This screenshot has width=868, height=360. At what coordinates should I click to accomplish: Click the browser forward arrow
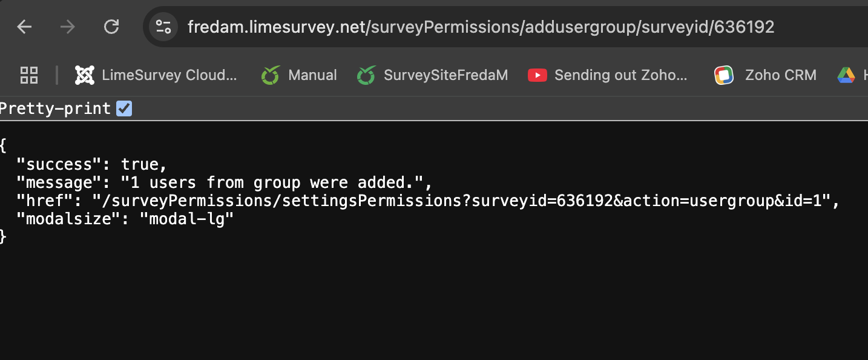click(x=68, y=27)
